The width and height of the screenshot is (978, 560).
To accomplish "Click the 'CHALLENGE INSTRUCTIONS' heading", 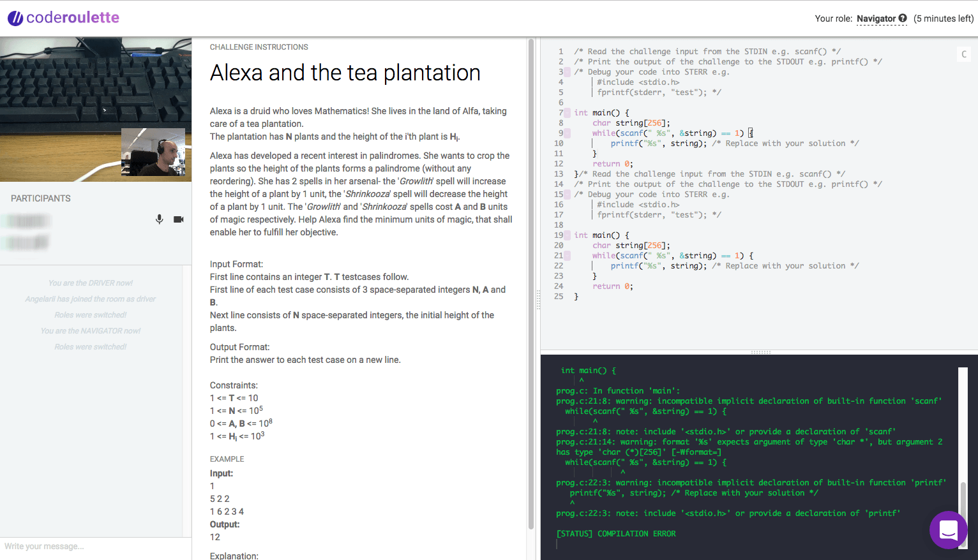I will (x=259, y=47).
